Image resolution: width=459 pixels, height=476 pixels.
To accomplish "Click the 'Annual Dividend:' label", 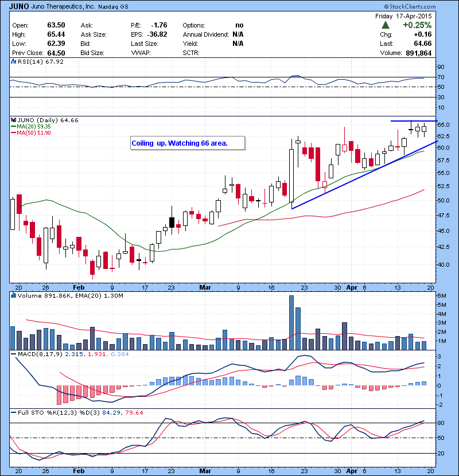I will click(x=205, y=34).
